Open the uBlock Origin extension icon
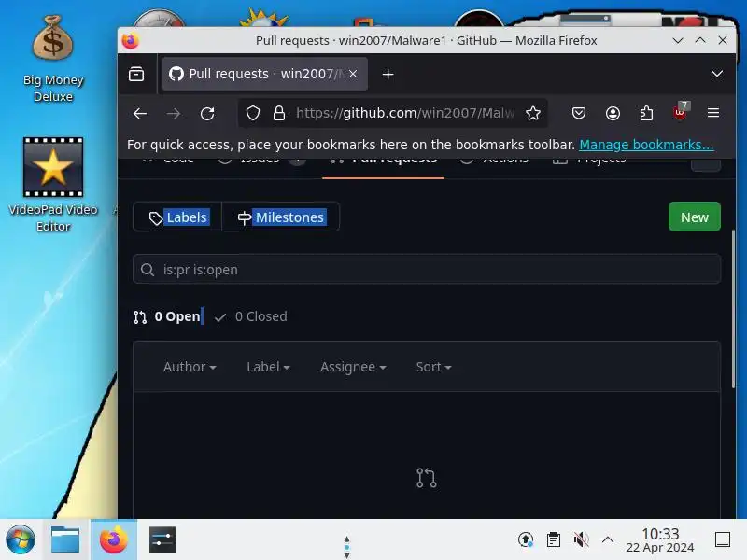747x560 pixels. tap(681, 112)
